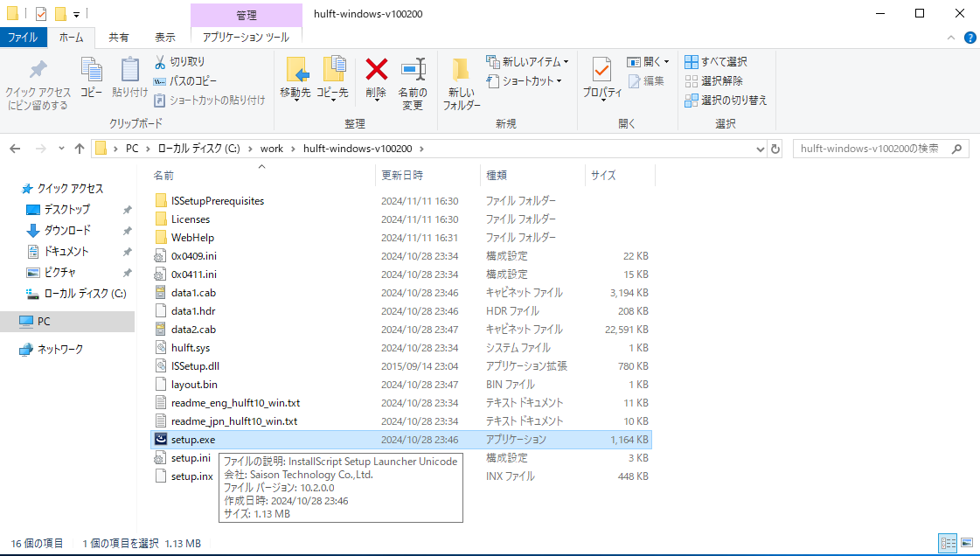Collapse the ribbon with the chevron
The width and height of the screenshot is (980, 556).
tap(950, 38)
